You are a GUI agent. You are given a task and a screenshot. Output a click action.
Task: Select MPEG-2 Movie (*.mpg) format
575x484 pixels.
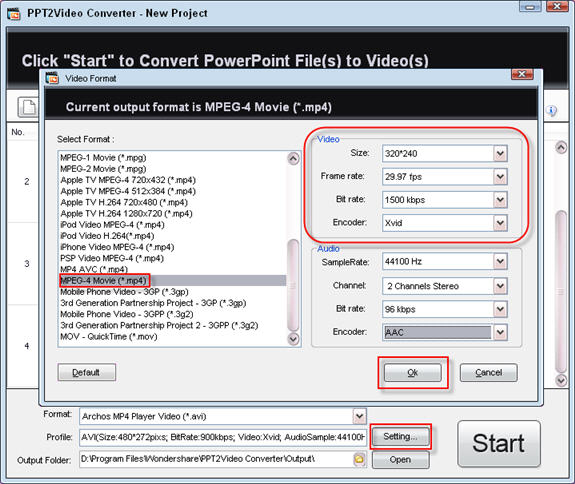point(103,169)
